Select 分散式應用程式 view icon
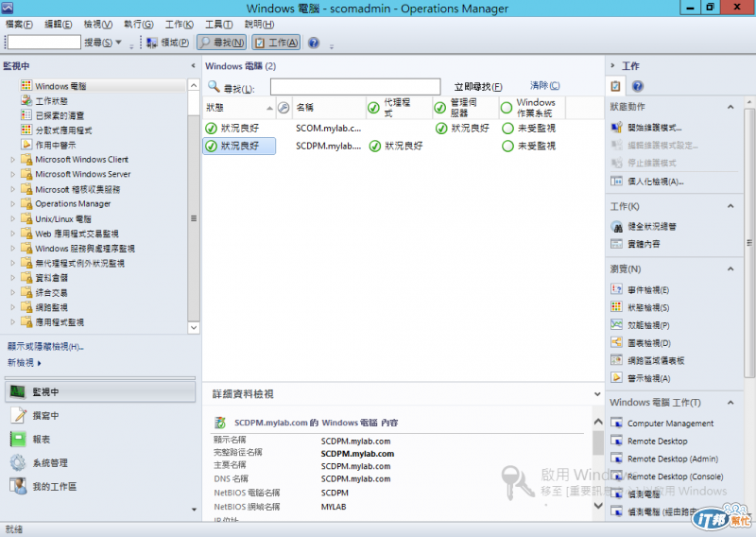The width and height of the screenshot is (756, 537). (x=26, y=130)
